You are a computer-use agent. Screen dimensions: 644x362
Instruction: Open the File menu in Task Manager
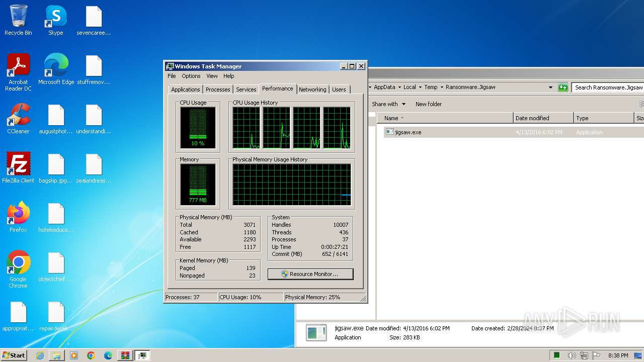(172, 76)
